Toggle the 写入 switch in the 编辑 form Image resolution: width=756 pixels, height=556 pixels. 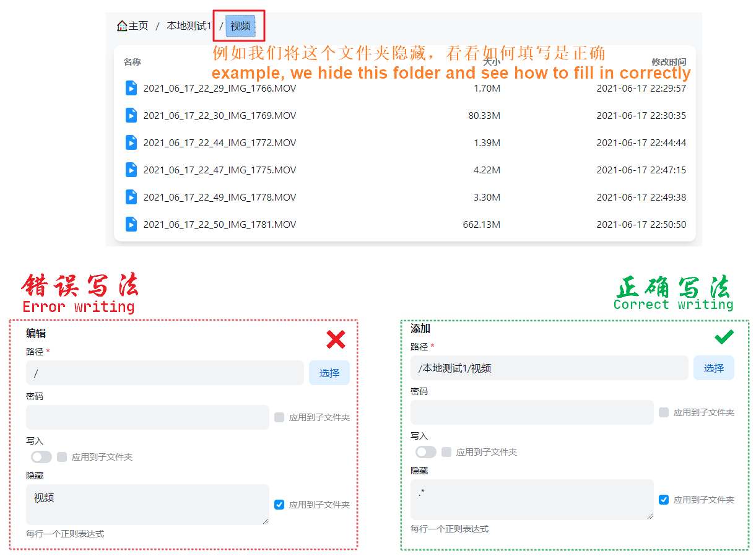point(41,457)
